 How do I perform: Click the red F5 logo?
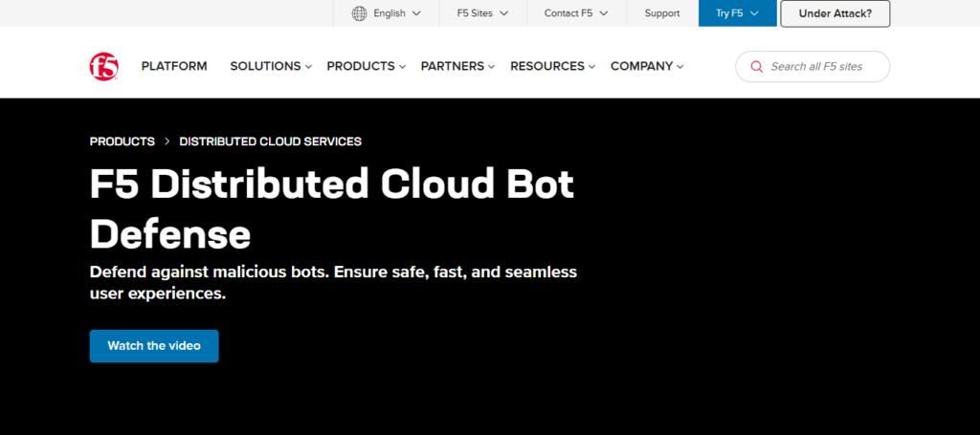pos(103,66)
